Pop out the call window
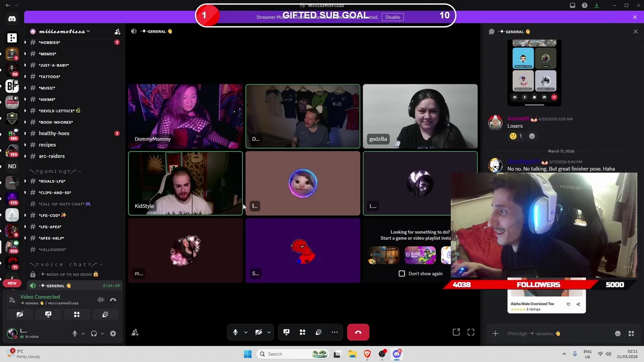 456,332
